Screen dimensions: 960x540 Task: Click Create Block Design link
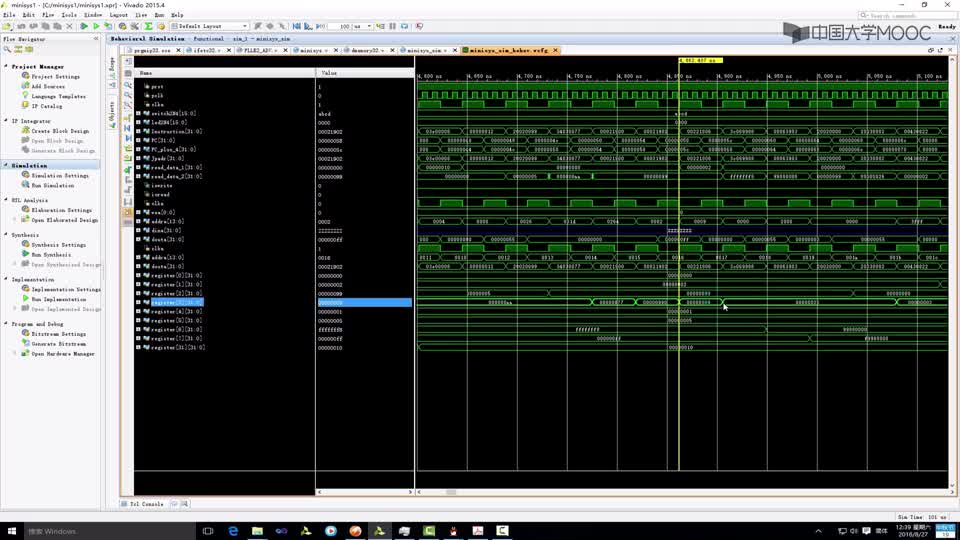pyautogui.click(x=60, y=131)
